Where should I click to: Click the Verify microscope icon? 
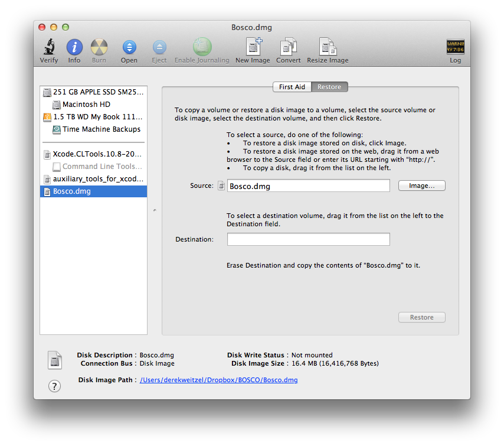point(49,47)
